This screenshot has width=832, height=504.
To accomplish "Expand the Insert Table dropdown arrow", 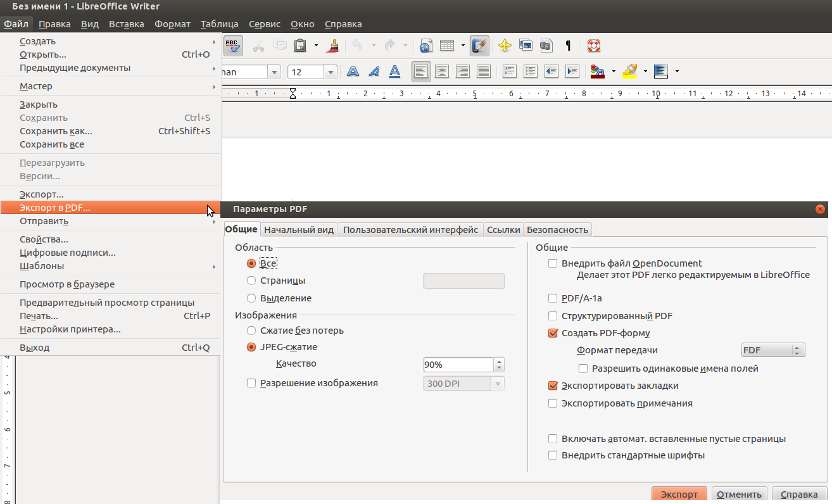I will (463, 46).
